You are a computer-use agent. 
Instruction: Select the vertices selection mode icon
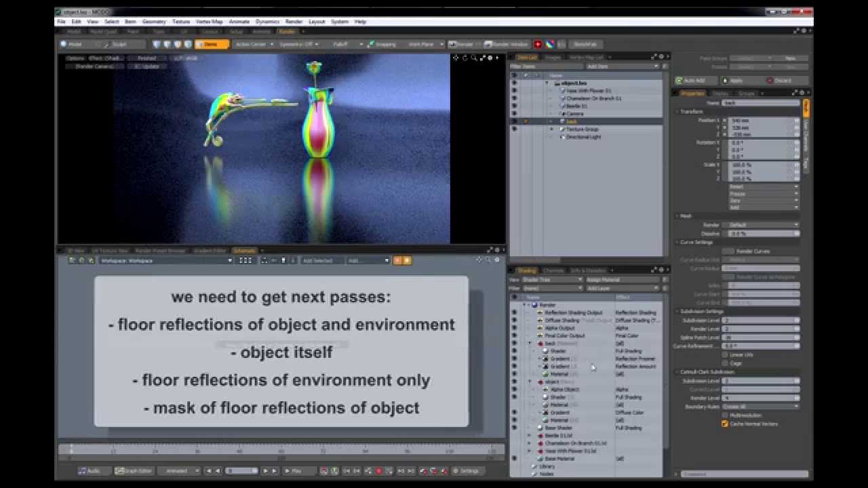(x=157, y=44)
